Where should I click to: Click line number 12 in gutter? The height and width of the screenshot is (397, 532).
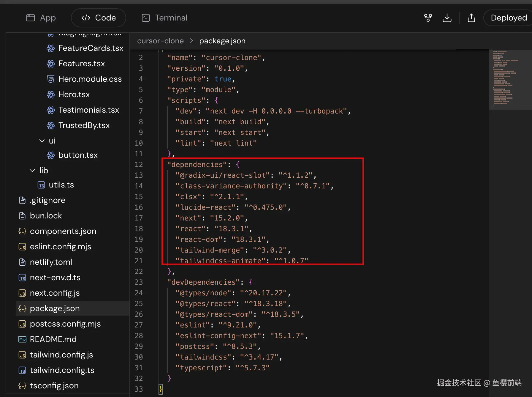coord(139,165)
